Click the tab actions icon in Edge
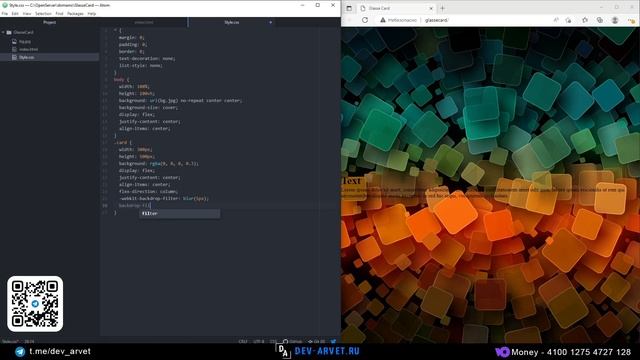This screenshot has height=360, width=640. 349,8
